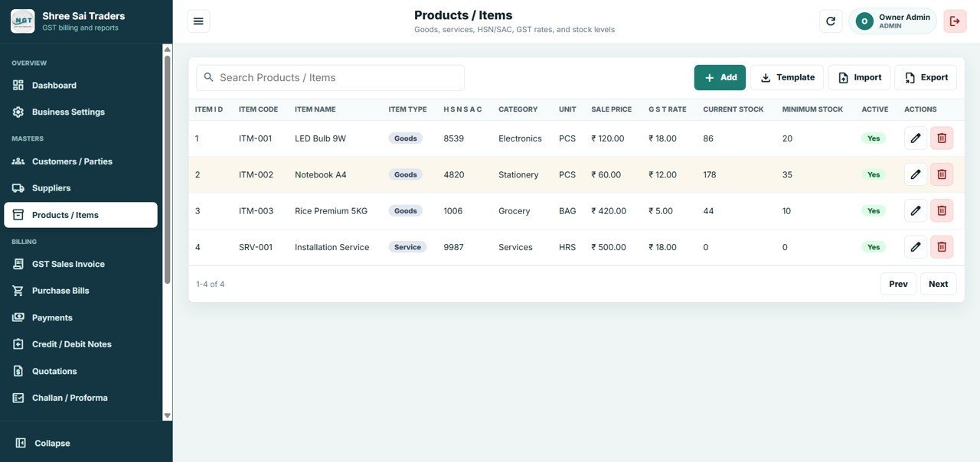Click item code ITM-002
The image size is (980, 462).
coord(256,174)
